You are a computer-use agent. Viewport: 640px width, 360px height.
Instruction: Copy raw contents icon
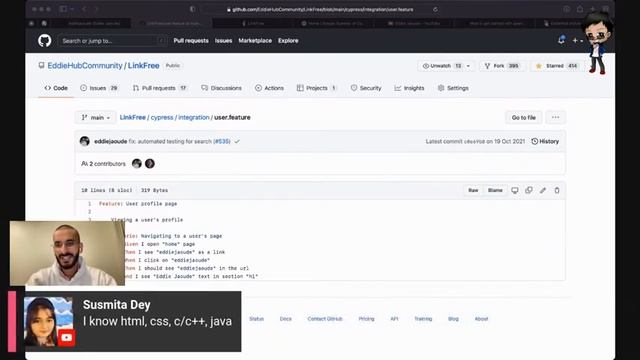coord(529,190)
